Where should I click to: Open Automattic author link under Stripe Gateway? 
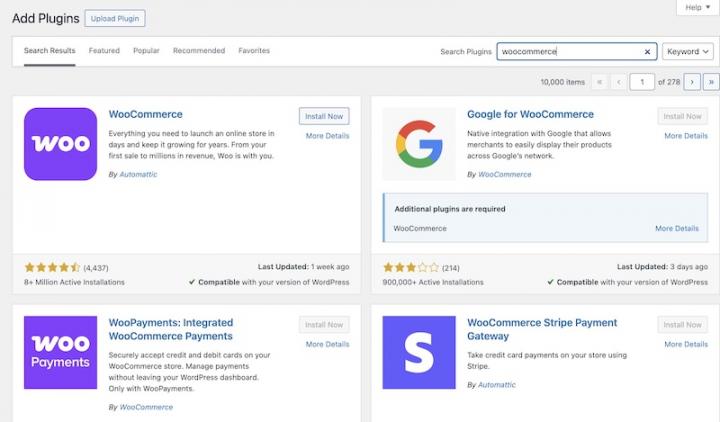(x=497, y=385)
